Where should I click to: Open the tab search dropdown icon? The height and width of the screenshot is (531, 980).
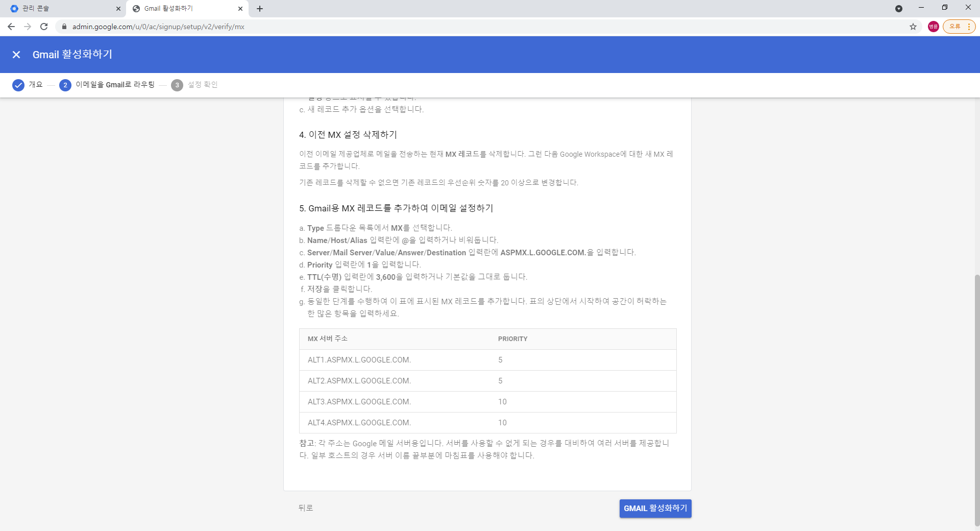pos(899,9)
